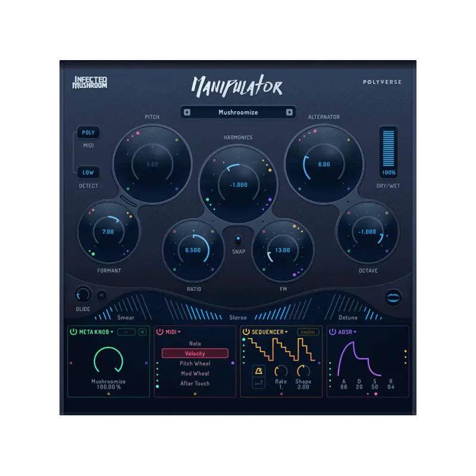Click the Manipulator title logo

click(x=237, y=86)
